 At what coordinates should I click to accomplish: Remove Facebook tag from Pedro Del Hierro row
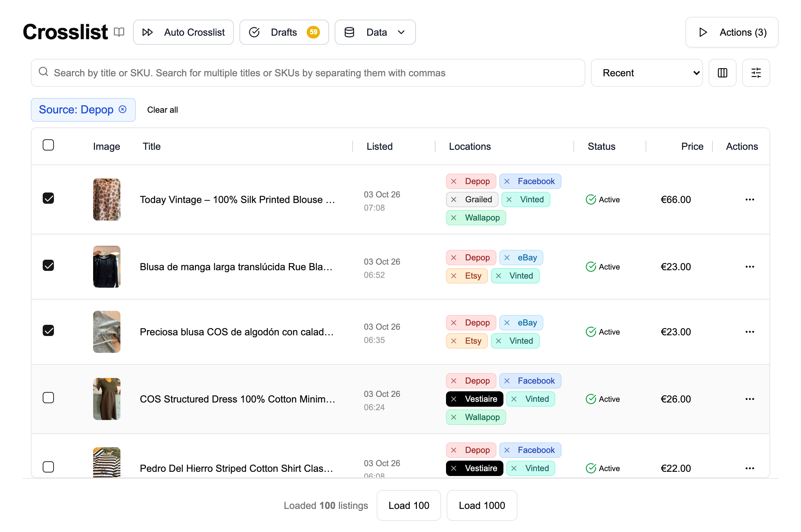point(507,450)
